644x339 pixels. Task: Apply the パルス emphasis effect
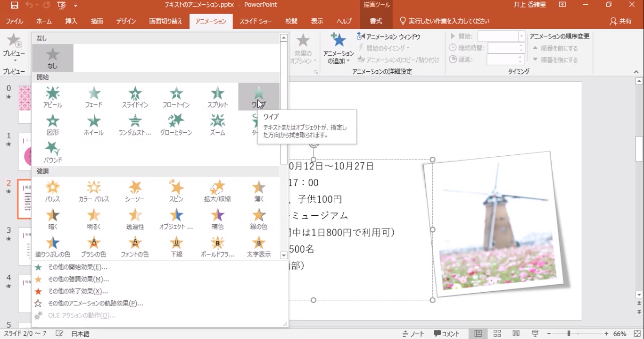pos(53,191)
